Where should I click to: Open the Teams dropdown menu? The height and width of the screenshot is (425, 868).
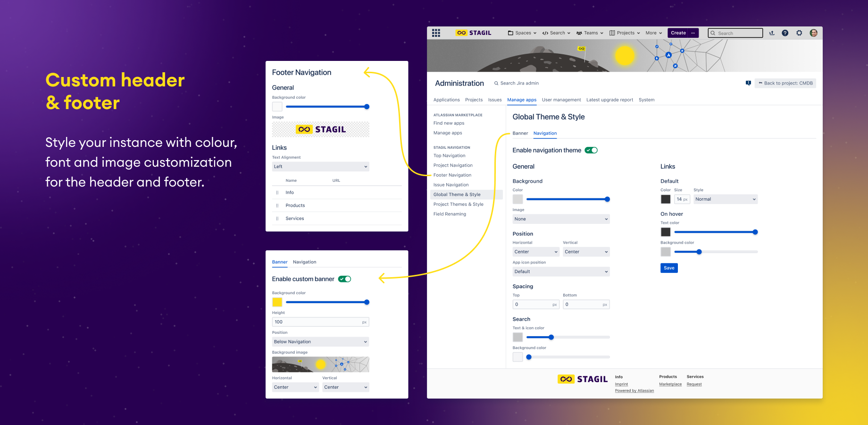point(590,33)
